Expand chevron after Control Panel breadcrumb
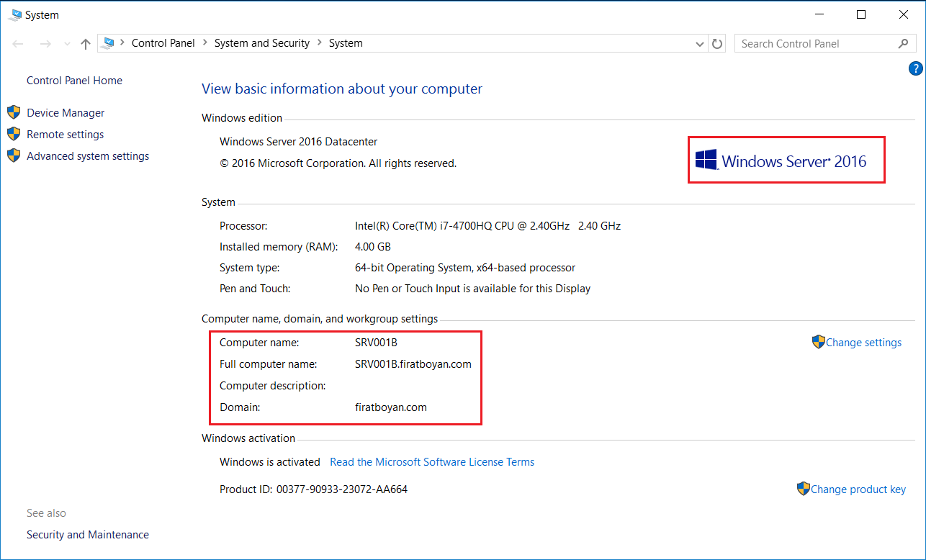This screenshot has width=926, height=560. coord(204,43)
